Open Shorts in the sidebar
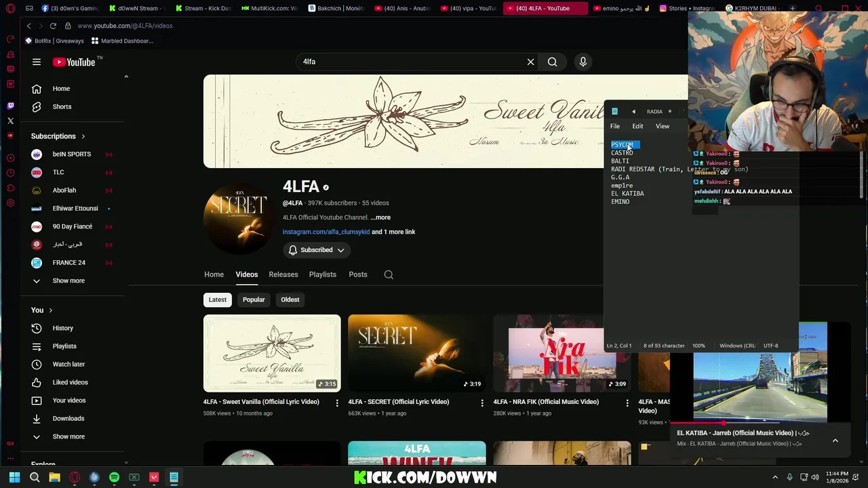This screenshot has height=488, width=868. point(62,106)
